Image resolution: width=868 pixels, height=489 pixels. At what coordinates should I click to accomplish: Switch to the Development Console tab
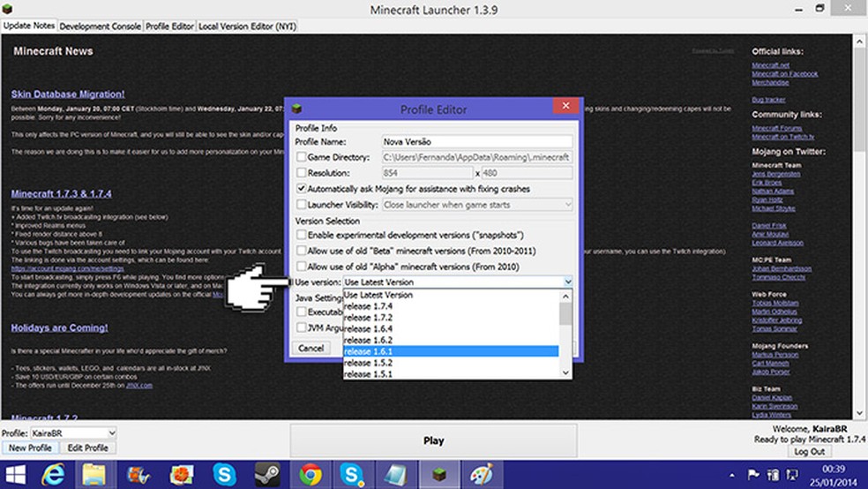[101, 26]
